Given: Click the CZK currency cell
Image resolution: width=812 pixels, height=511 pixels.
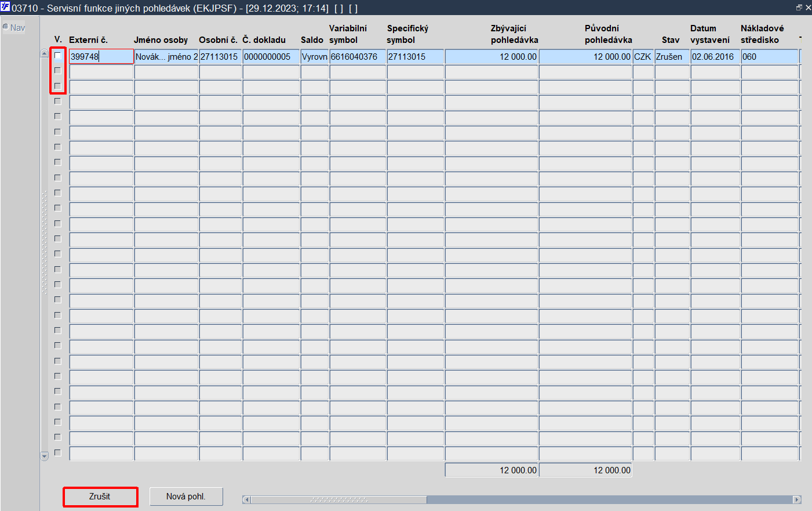Looking at the screenshot, I should pos(643,57).
